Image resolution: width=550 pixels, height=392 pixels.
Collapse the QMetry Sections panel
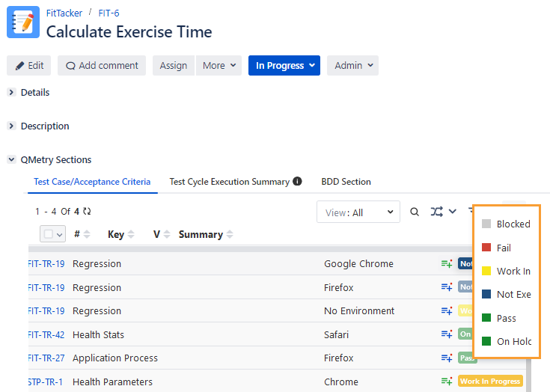click(x=11, y=159)
